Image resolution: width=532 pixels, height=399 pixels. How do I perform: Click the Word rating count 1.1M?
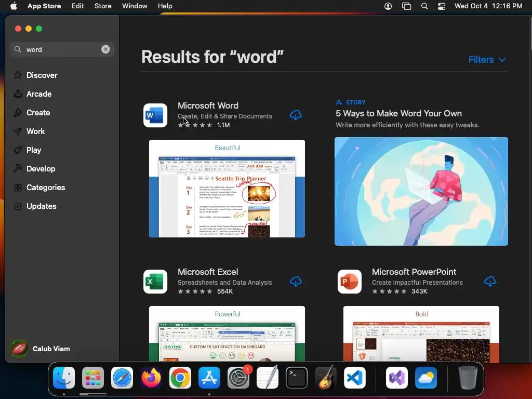point(223,125)
